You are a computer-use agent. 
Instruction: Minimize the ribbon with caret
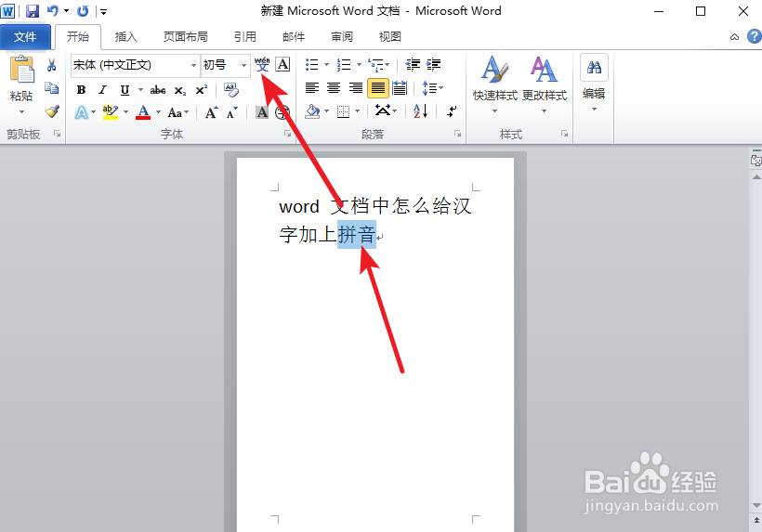(735, 37)
